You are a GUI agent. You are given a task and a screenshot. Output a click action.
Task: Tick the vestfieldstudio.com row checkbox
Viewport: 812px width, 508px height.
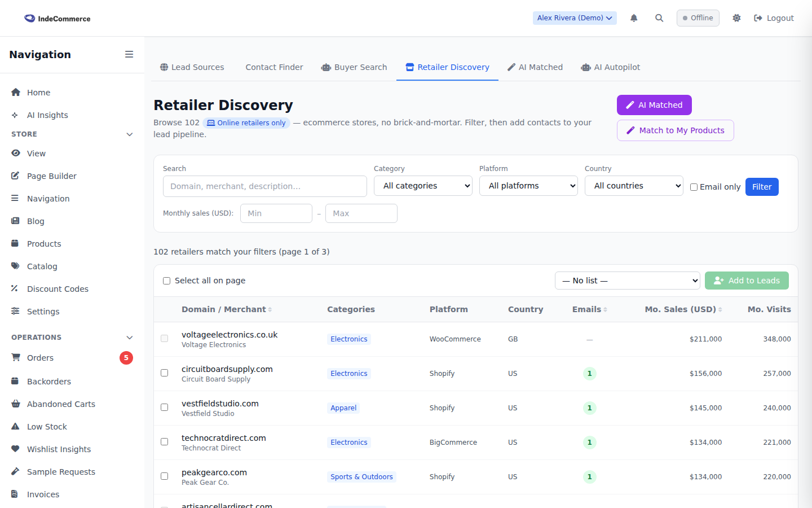(164, 408)
